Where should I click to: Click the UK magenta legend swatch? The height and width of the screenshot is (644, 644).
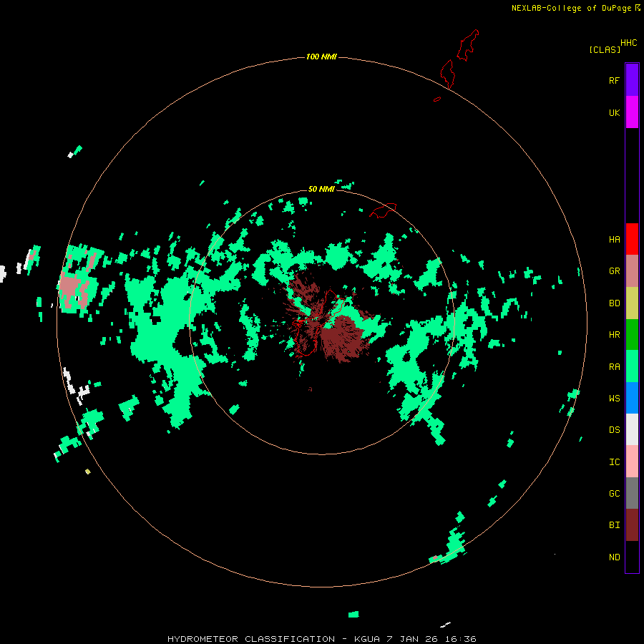pyautogui.click(x=632, y=112)
